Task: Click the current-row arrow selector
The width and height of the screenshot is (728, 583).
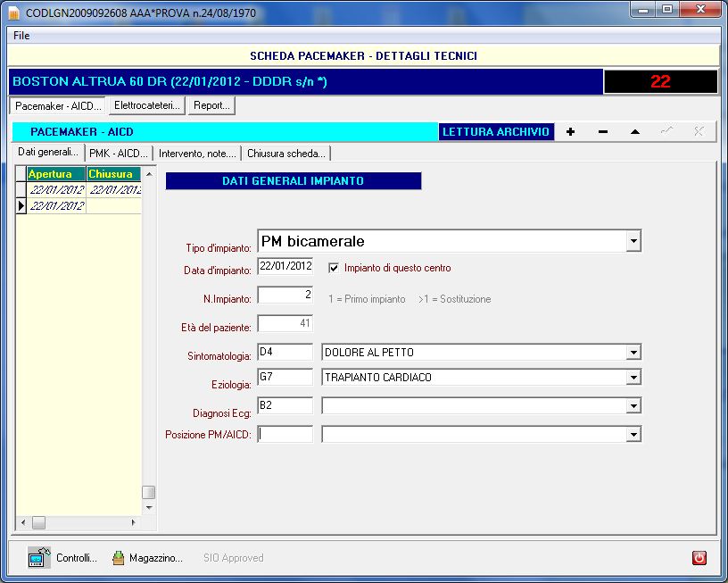Action: (21, 206)
